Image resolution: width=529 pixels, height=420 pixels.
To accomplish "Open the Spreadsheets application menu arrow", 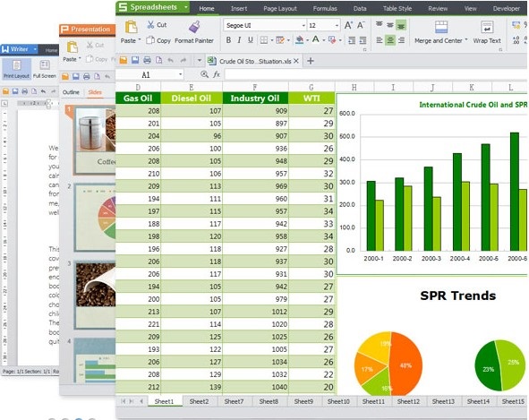I will tap(185, 7).
